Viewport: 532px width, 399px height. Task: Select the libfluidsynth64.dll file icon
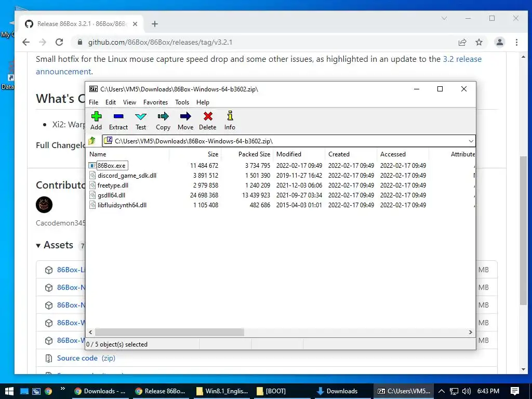click(x=92, y=205)
